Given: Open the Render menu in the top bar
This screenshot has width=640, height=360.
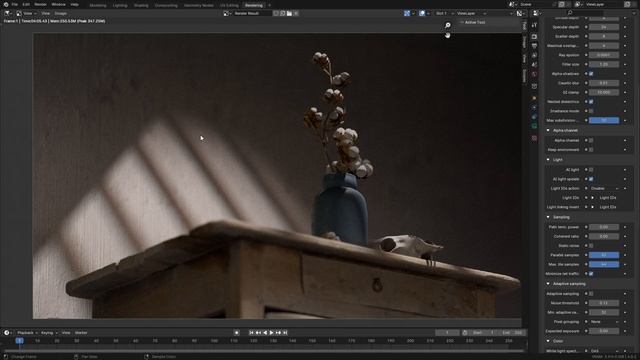Looking at the screenshot, I should [40, 4].
